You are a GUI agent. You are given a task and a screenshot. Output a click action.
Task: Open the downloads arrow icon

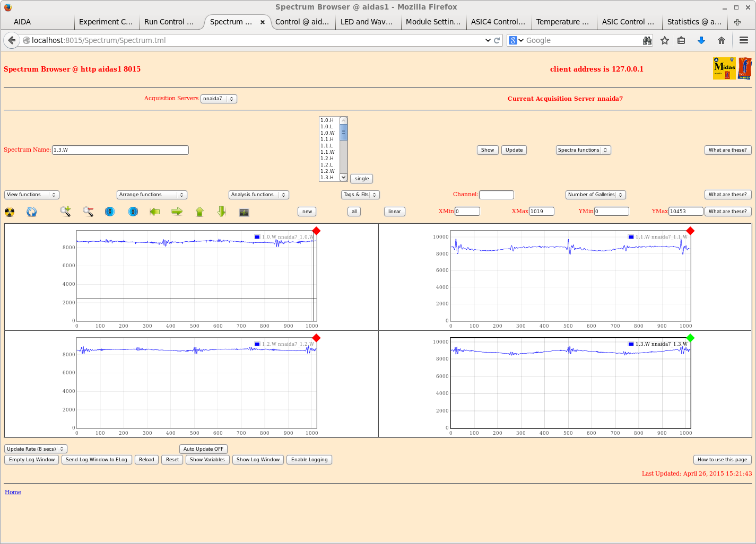(701, 40)
